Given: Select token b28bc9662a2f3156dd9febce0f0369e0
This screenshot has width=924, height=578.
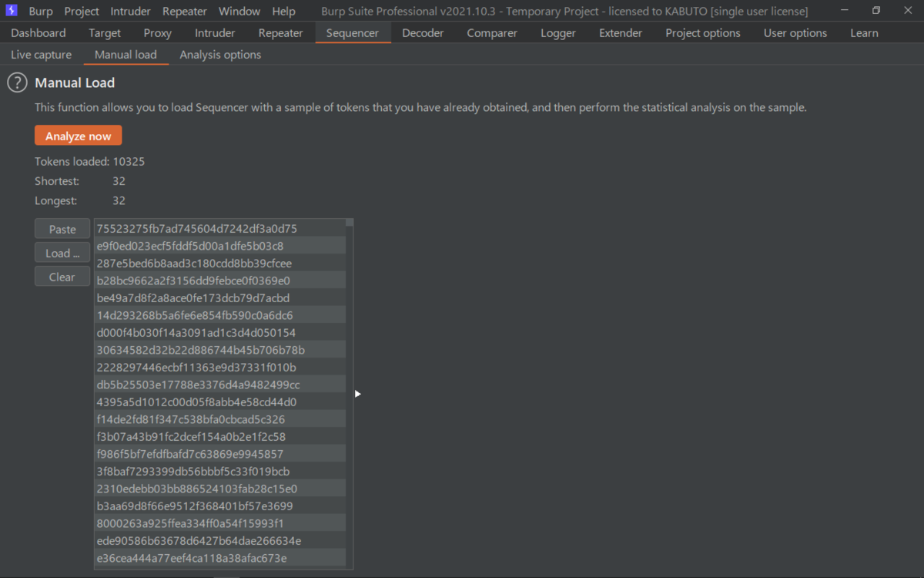Looking at the screenshot, I should 220,281.
